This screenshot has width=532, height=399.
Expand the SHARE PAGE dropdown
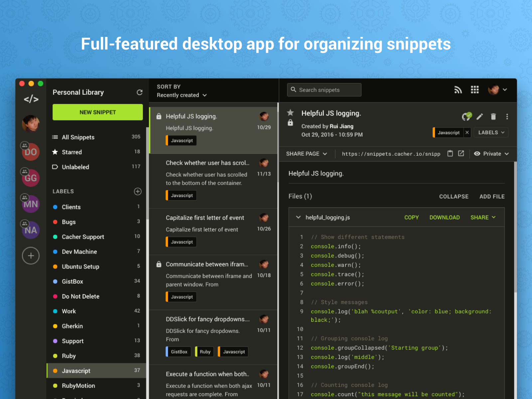[x=307, y=154]
